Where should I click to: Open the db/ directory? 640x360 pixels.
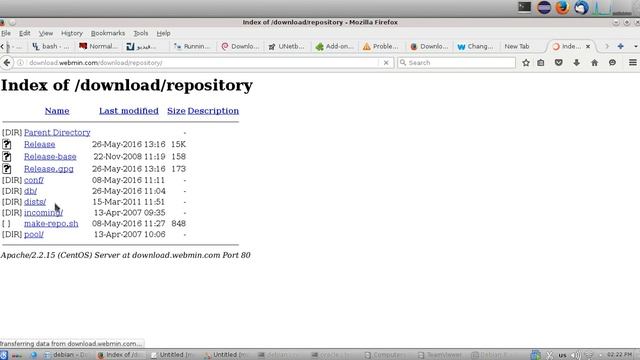tap(30, 191)
